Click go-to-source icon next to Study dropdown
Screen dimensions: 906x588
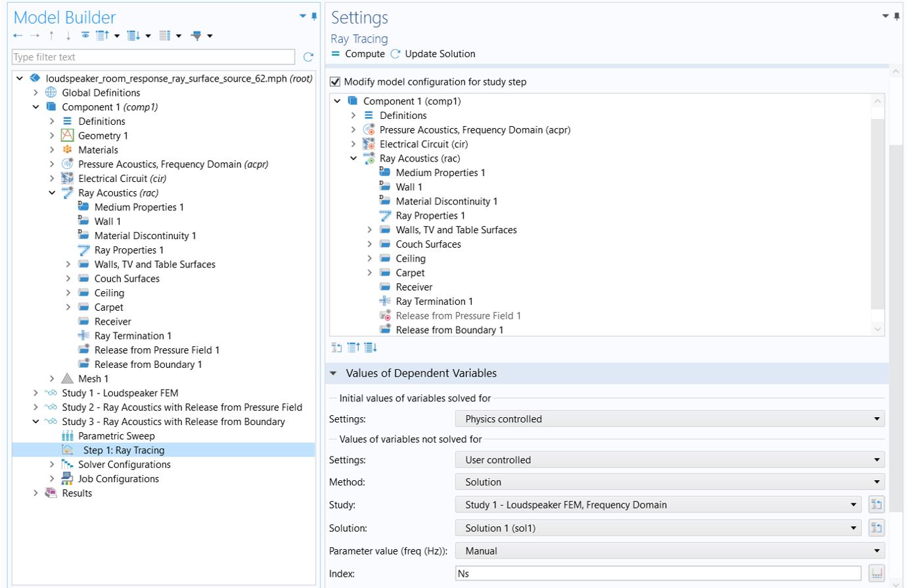pos(876,505)
